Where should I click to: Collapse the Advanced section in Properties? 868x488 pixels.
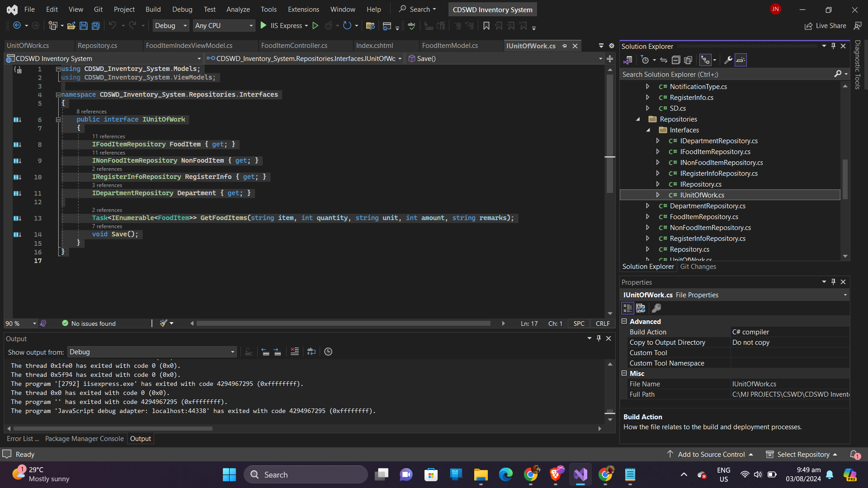(x=624, y=321)
